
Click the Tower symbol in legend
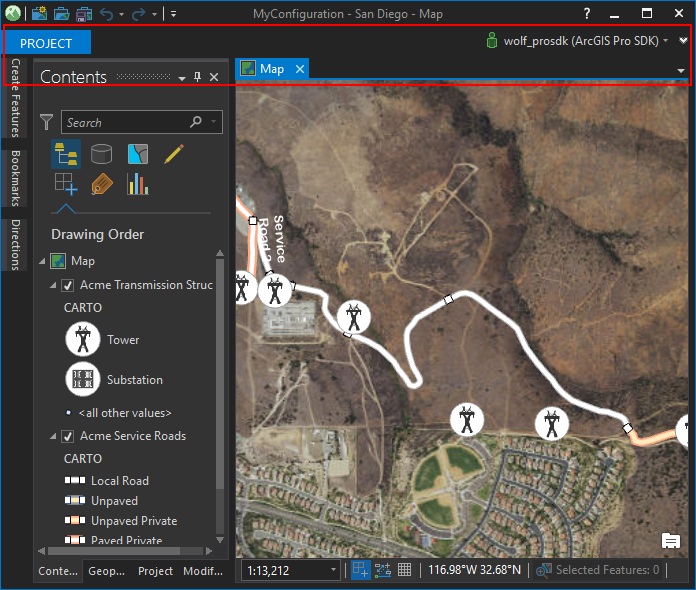point(83,339)
